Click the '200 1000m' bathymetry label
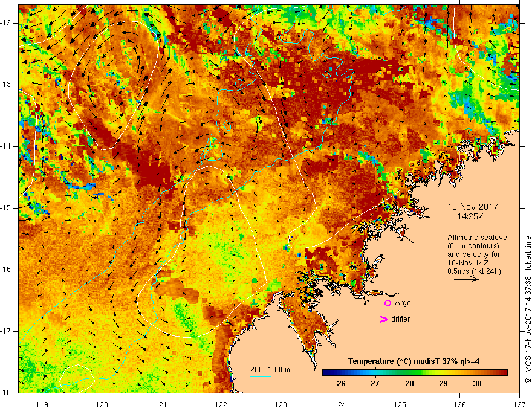The height and width of the screenshot is (411, 532). tap(270, 370)
